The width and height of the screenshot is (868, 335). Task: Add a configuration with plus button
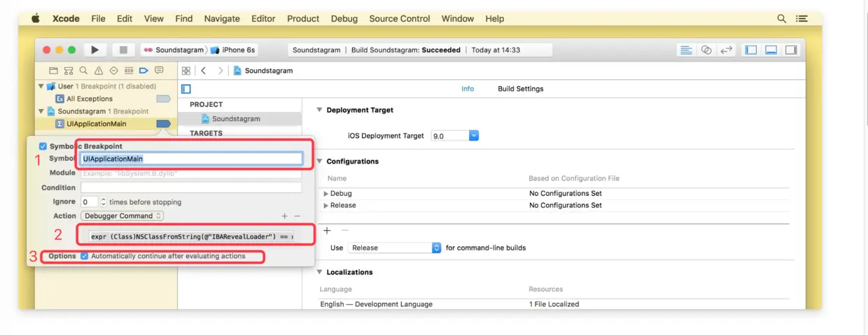327,230
